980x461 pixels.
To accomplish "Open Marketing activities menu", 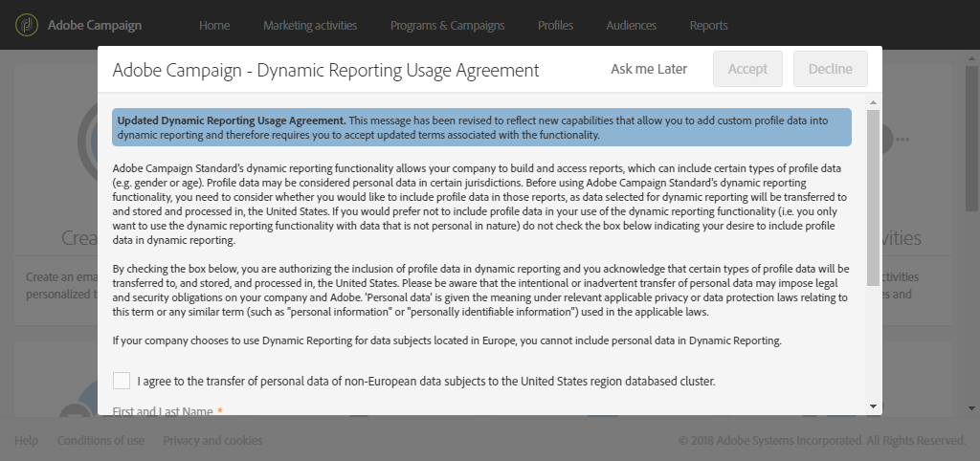I will pos(310,26).
